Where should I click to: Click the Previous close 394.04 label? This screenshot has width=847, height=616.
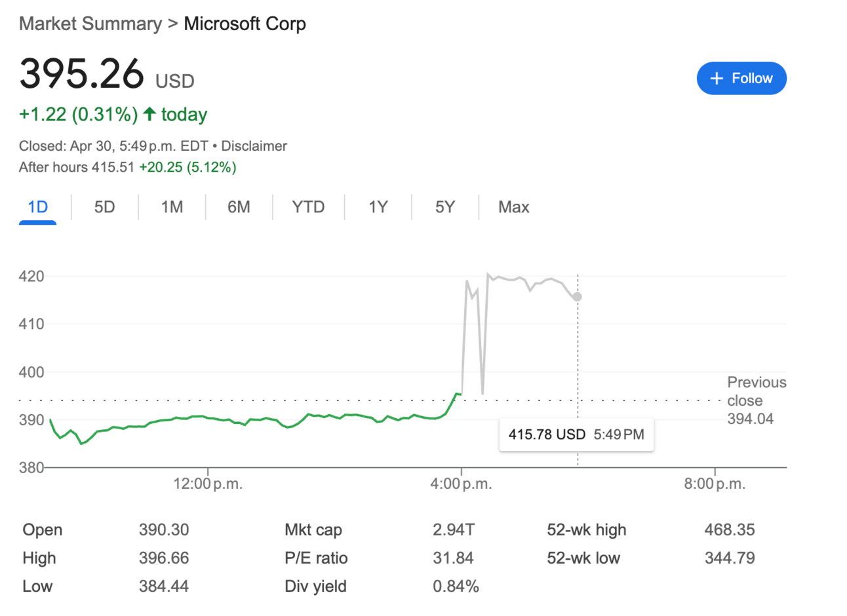(757, 400)
